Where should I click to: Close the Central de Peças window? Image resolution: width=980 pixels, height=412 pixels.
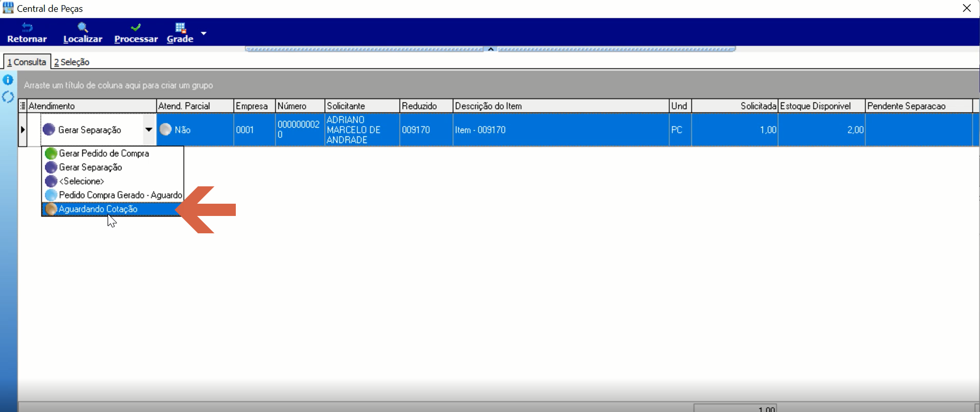point(967,8)
